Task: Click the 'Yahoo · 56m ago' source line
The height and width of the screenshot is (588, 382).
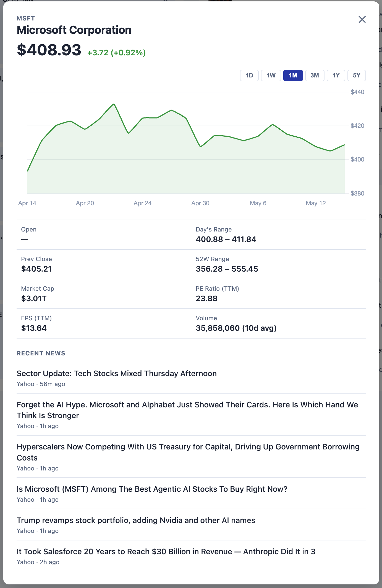Action: tap(41, 384)
